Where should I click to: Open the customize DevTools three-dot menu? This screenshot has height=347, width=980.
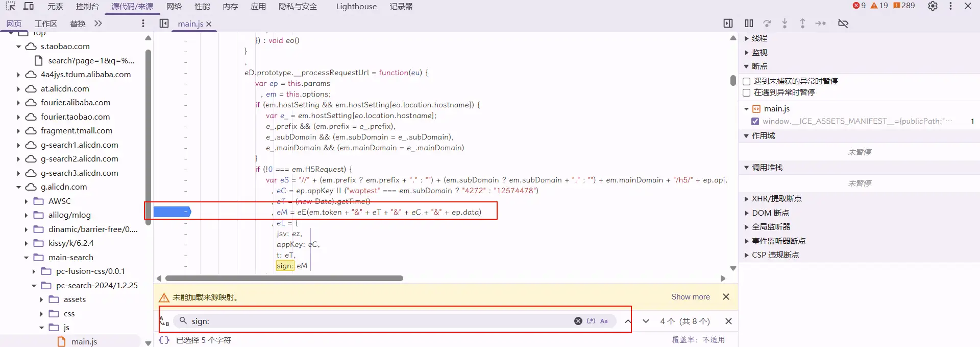coord(950,6)
